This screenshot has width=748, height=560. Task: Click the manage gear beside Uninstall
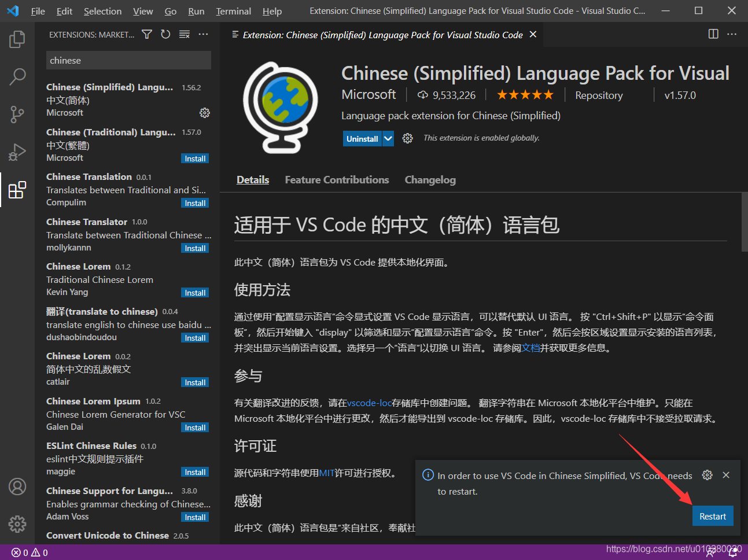(407, 138)
